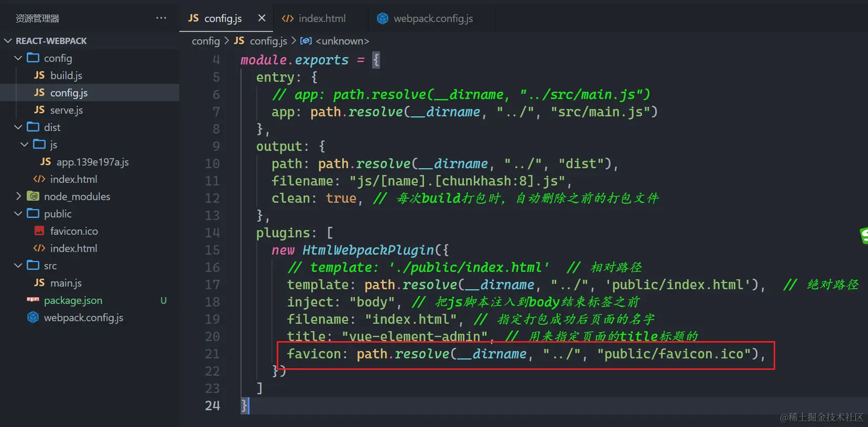This screenshot has width=868, height=427.
Task: Click the favicon.ico image file icon
Action: pyautogui.click(x=39, y=231)
